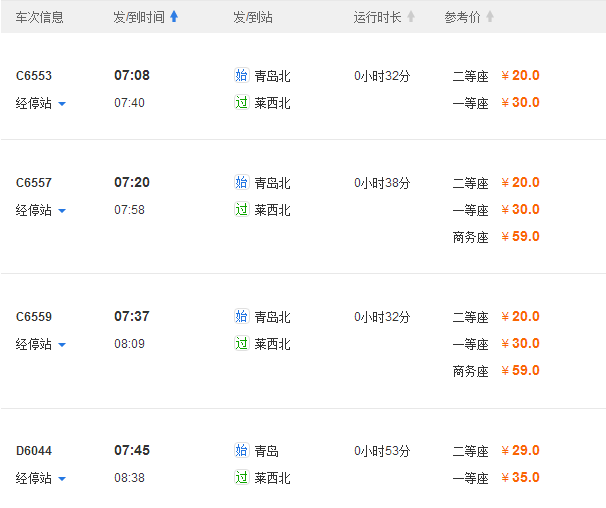This screenshot has height=508, width=606.
Task: Open train number D6044 details
Action: point(34,451)
